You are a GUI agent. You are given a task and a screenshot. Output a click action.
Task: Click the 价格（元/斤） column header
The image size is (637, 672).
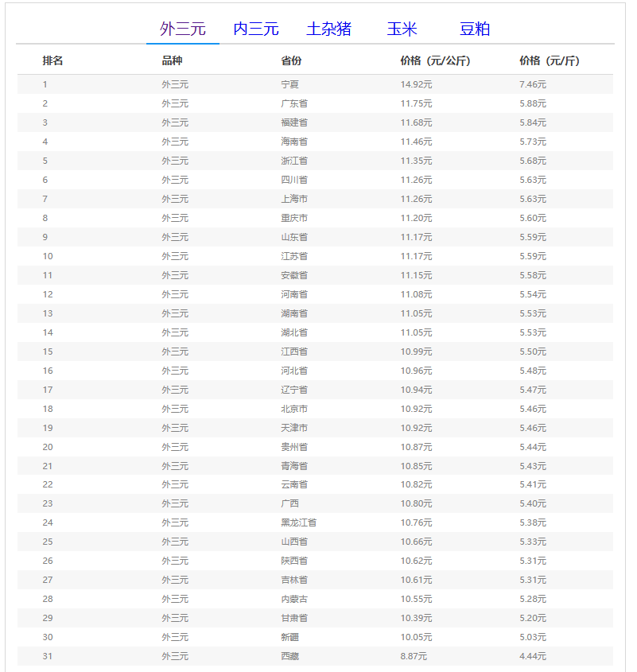(549, 61)
